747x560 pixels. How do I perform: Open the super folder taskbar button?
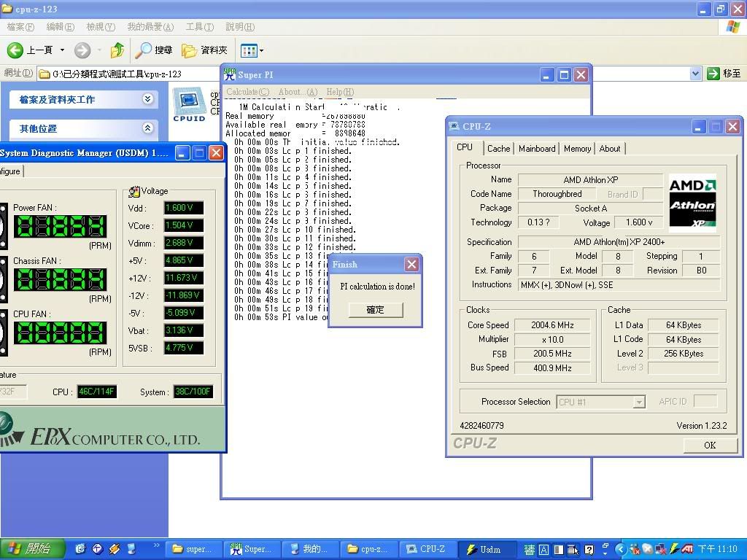tap(193, 549)
